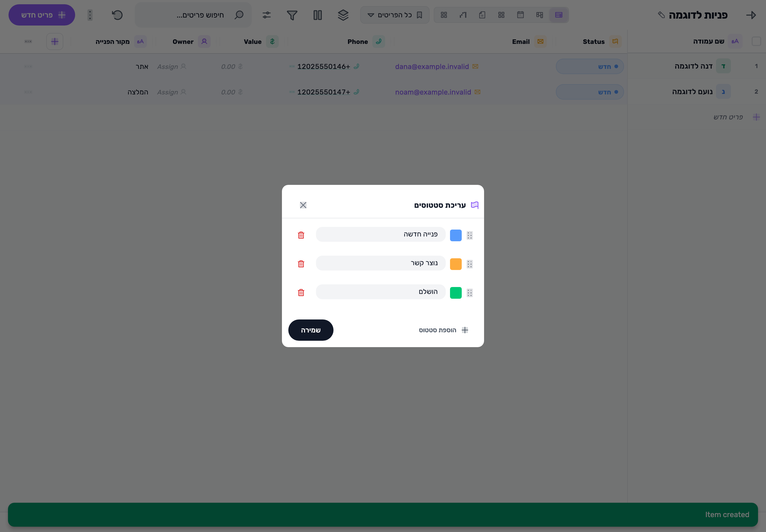
Task: Toggle the select-all checkbox in header
Action: coord(756,41)
